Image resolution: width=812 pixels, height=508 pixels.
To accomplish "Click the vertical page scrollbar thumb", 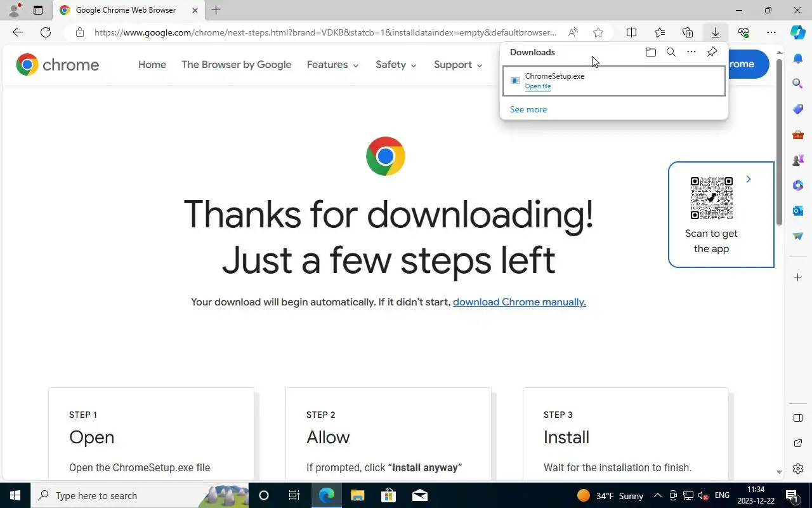I will pyautogui.click(x=780, y=143).
